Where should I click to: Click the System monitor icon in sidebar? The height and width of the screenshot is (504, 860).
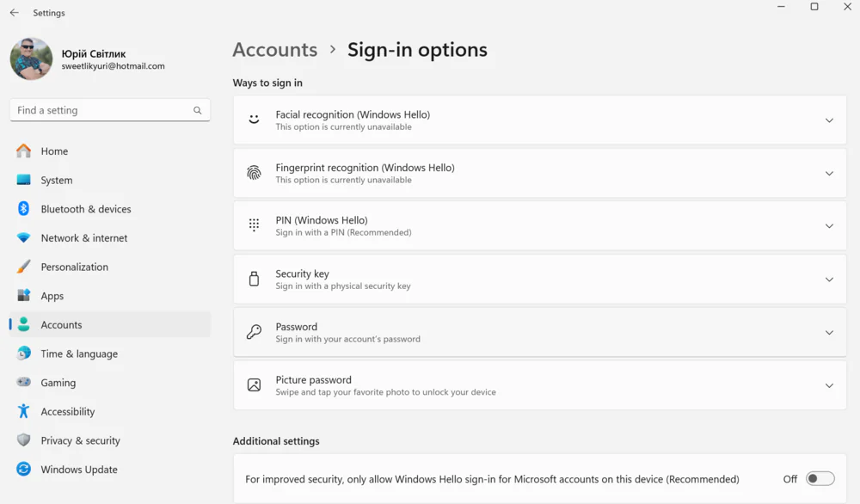(x=23, y=180)
